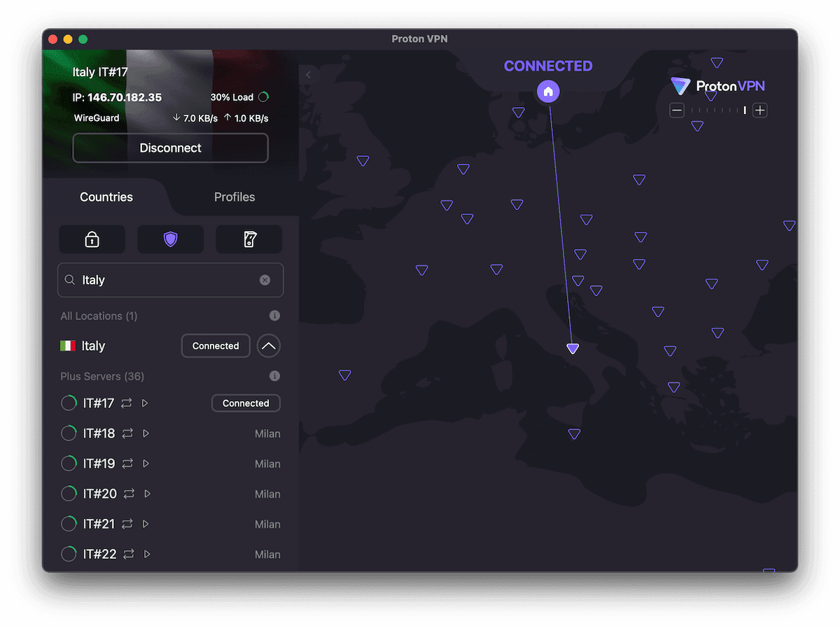Toggle NetShield shield icon

click(x=170, y=239)
